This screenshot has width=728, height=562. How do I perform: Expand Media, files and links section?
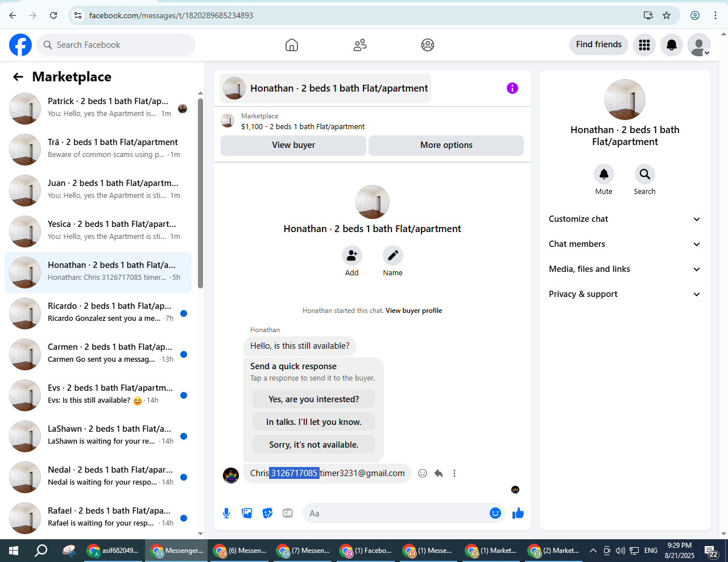(x=625, y=269)
